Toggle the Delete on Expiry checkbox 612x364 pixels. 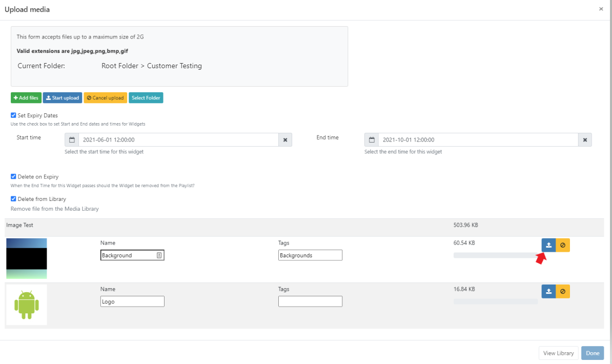13,176
